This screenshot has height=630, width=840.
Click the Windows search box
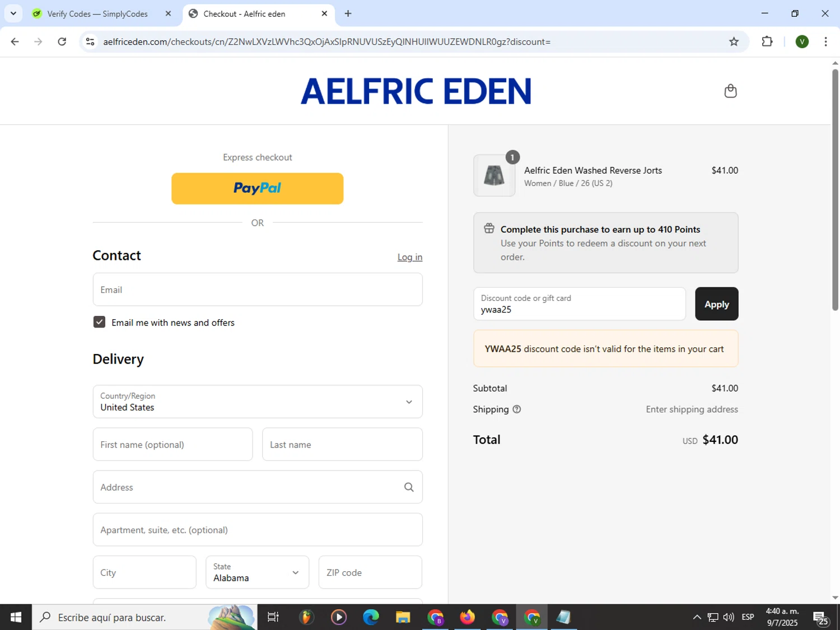[x=144, y=617]
